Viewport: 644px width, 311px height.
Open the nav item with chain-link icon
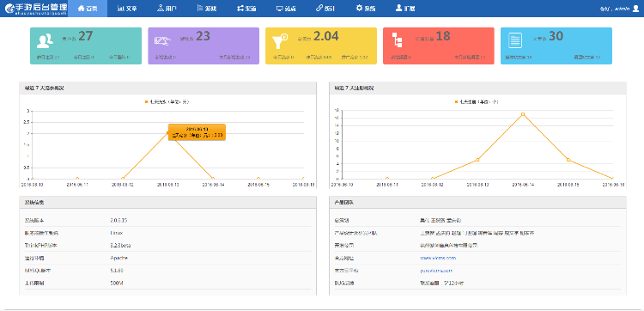click(325, 9)
